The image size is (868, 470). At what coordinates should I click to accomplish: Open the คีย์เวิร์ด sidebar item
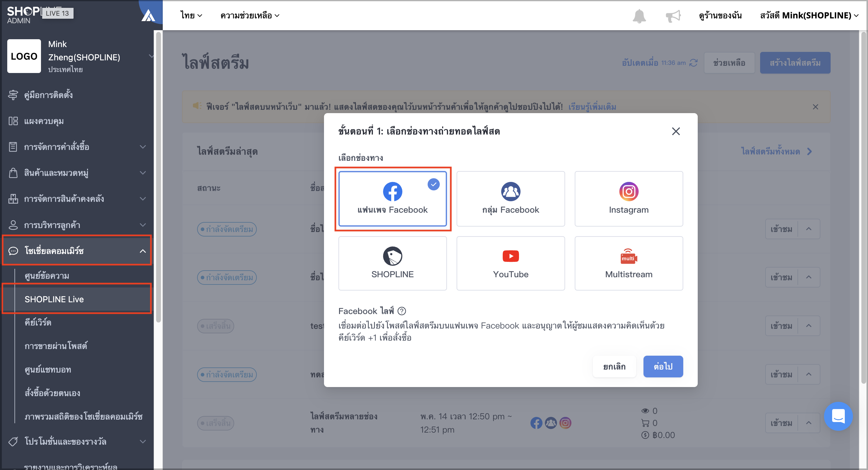coord(38,322)
